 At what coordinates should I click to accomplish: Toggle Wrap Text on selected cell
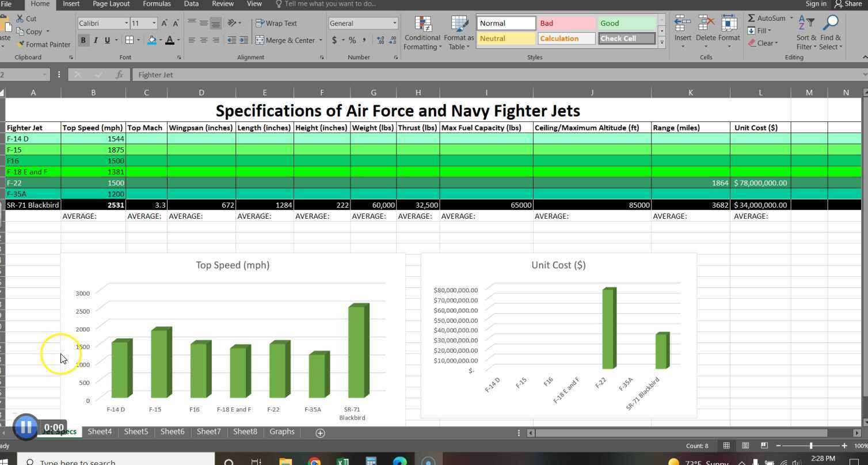(276, 24)
